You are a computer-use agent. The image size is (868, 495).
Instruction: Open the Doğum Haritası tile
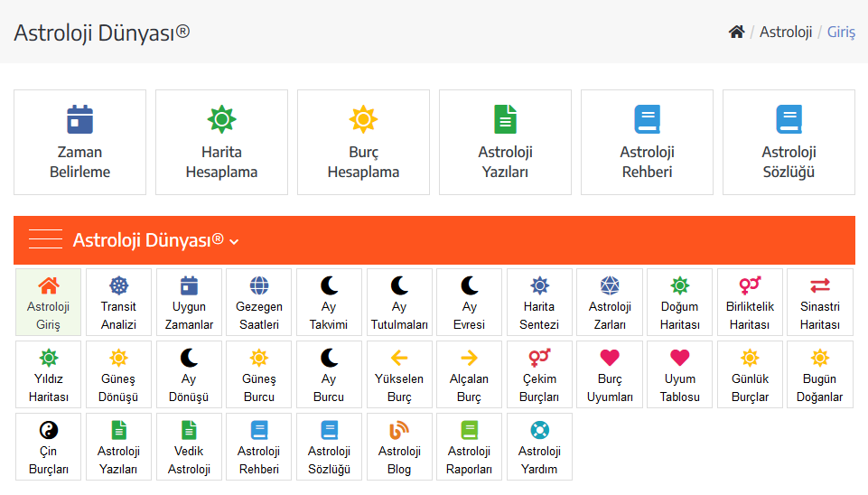pyautogui.click(x=680, y=303)
